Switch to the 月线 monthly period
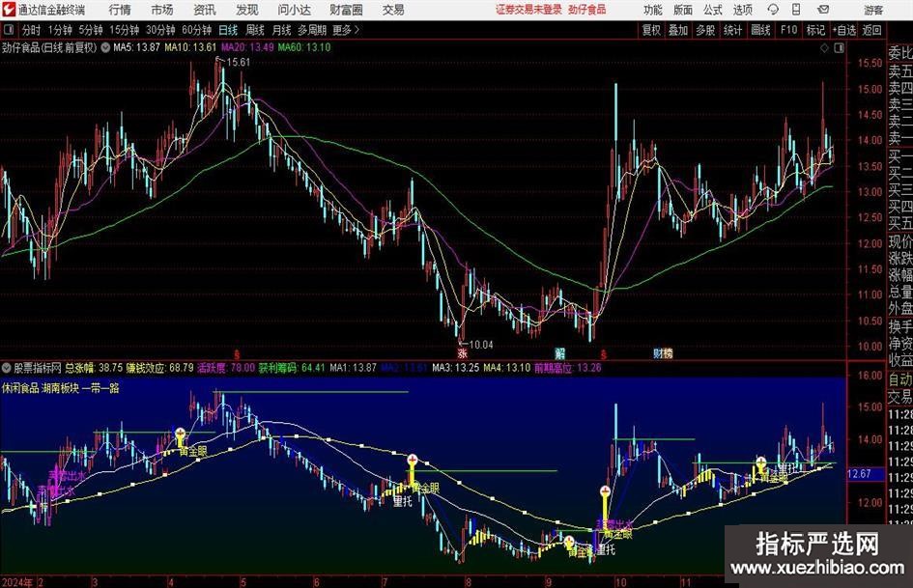Screen dimensions: 913x588 281,30
